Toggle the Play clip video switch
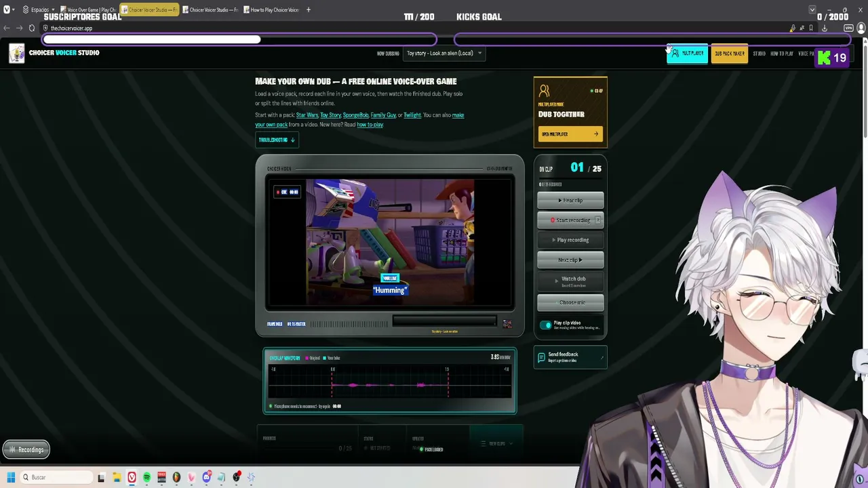The width and height of the screenshot is (868, 488). [x=546, y=325]
